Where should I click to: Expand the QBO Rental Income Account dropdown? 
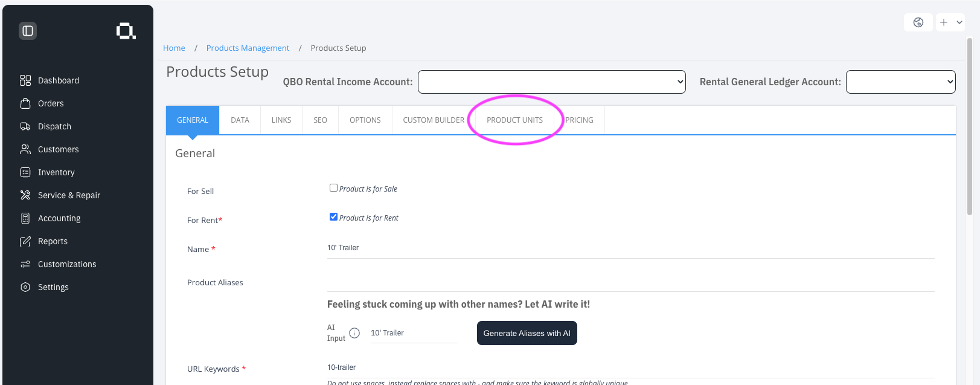click(552, 82)
